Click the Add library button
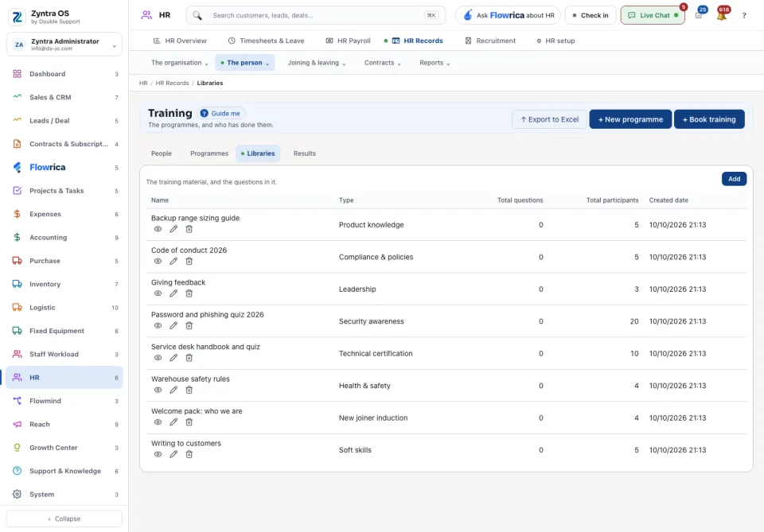 click(x=734, y=179)
